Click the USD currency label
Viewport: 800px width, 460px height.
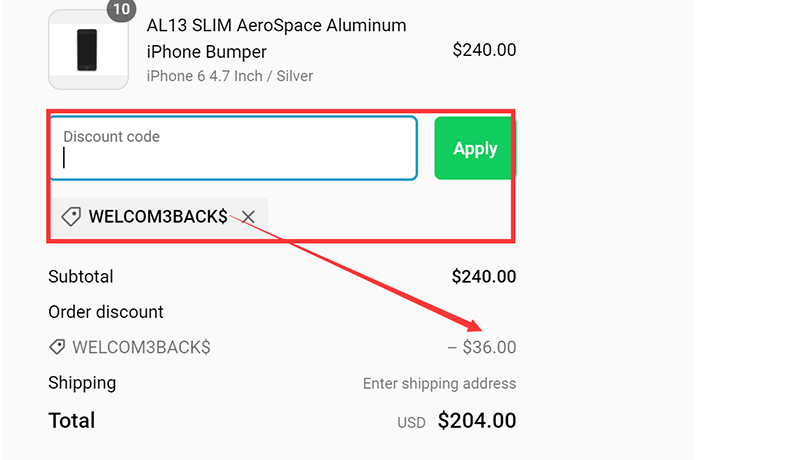[x=411, y=422]
